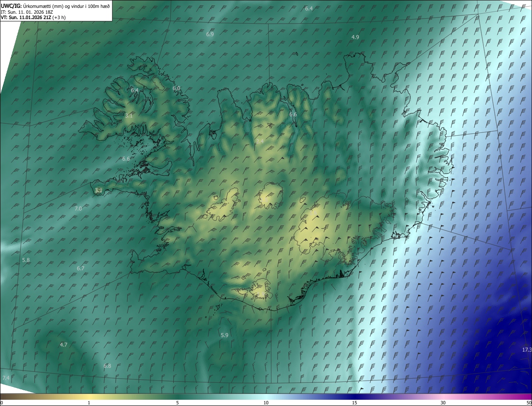
Task: Click the 7.0 value label
Action: tap(78, 209)
